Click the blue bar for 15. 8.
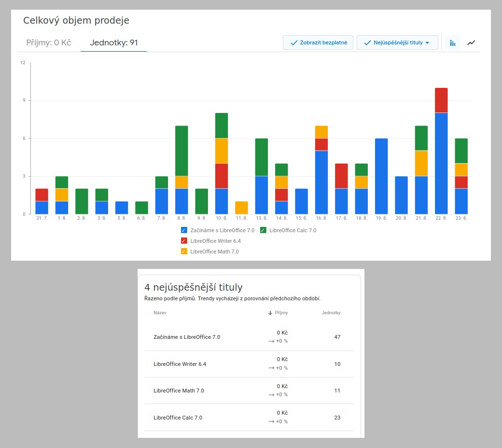502x448 pixels. [x=301, y=201]
